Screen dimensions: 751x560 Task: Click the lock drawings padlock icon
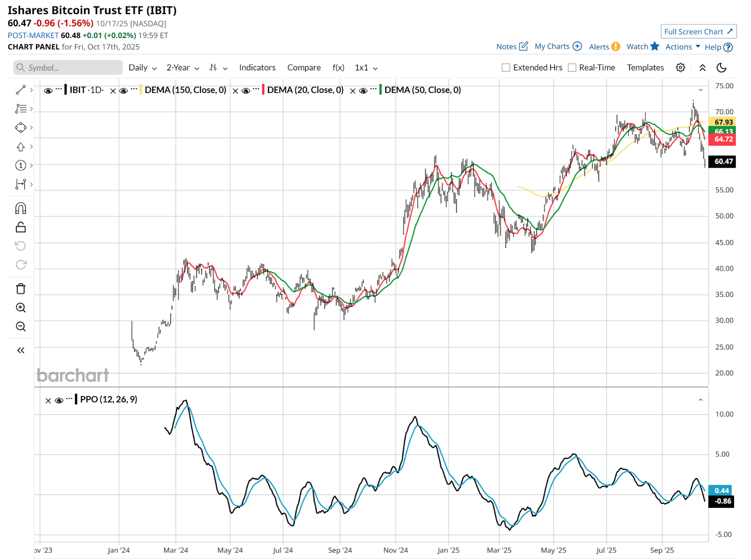(21, 227)
